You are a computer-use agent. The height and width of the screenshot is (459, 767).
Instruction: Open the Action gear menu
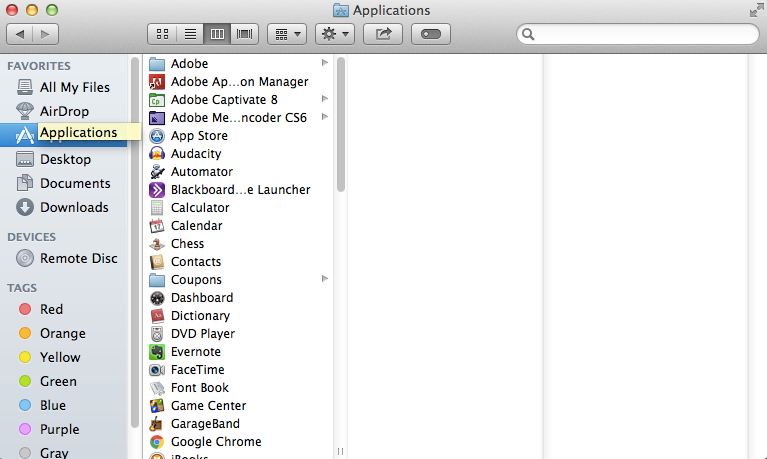coord(335,34)
